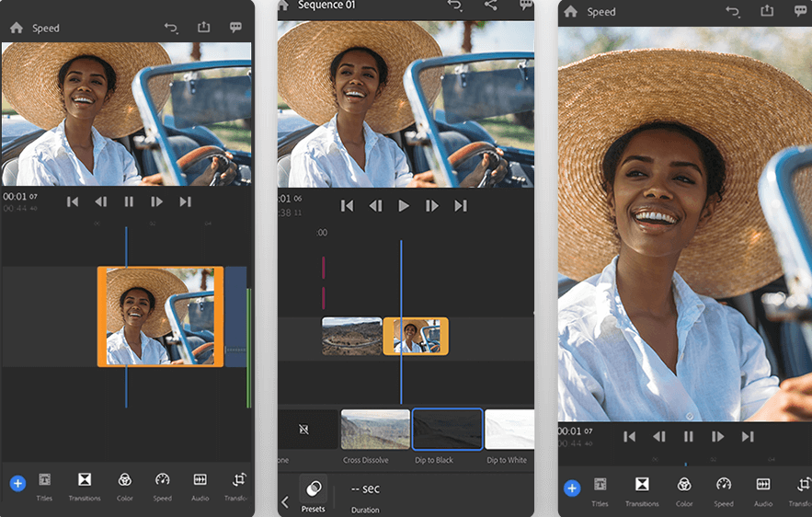Viewport: 812px width, 517px height.
Task: Open the share icon in Sequence 01 header
Action: pyautogui.click(x=490, y=6)
